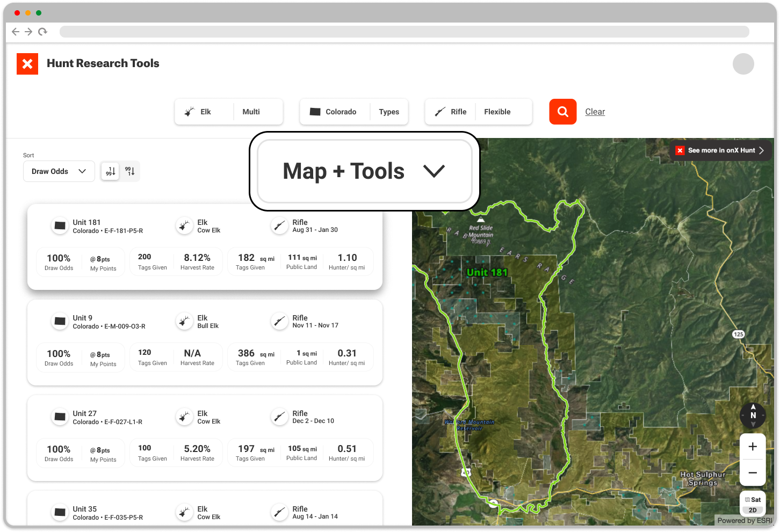Click the Hunt Research Tools title
This screenshot has height=532, width=780.
click(103, 63)
